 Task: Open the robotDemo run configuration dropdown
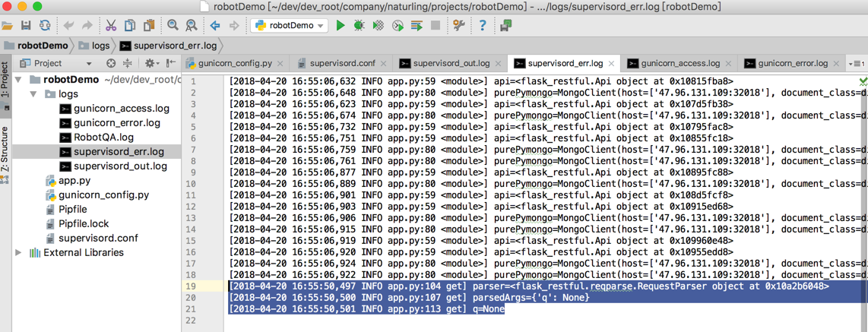click(290, 26)
